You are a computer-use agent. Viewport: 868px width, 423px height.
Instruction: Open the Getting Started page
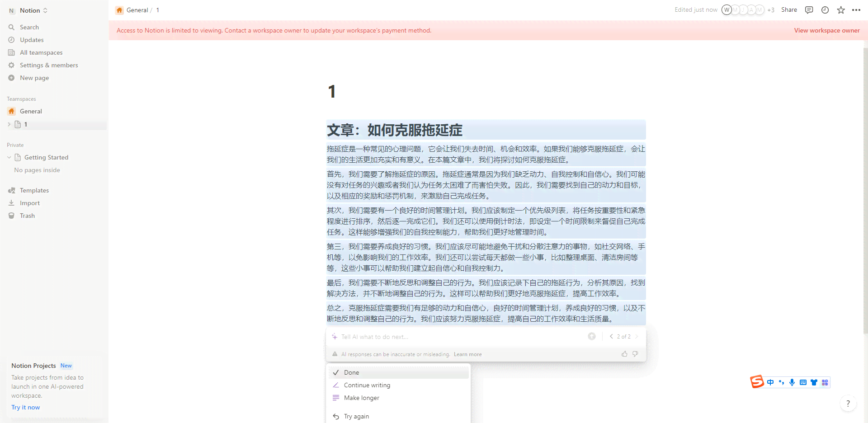click(46, 157)
